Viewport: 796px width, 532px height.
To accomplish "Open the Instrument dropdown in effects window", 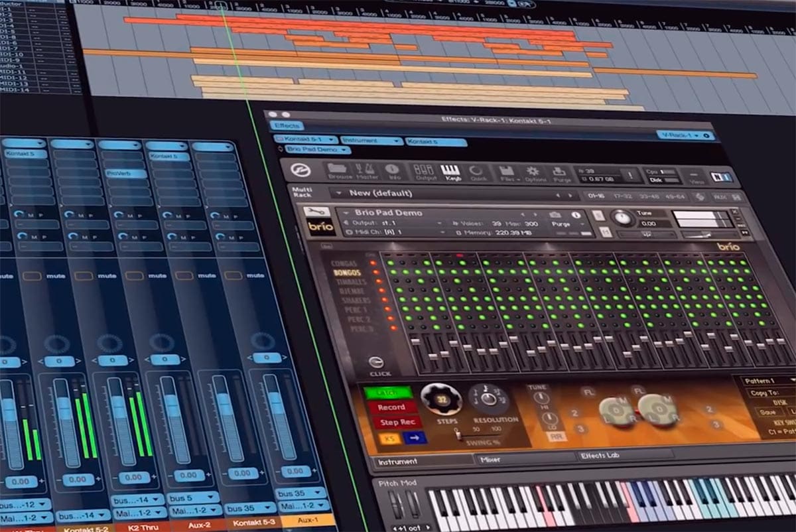I will coord(371,141).
